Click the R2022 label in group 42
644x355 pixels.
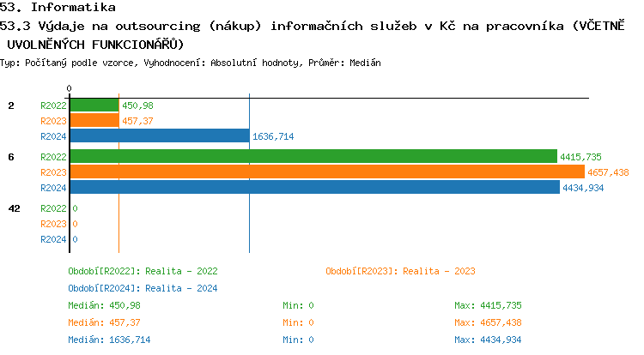[x=53, y=208]
